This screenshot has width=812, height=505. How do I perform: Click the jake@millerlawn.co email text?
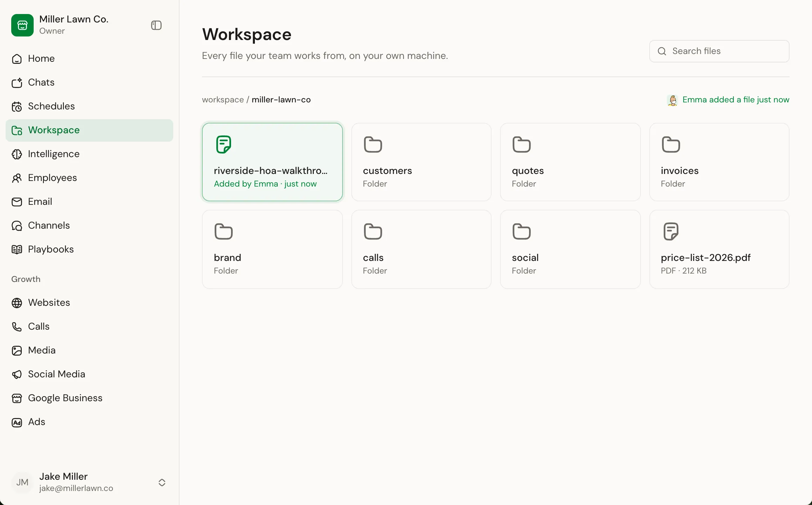[x=76, y=488]
